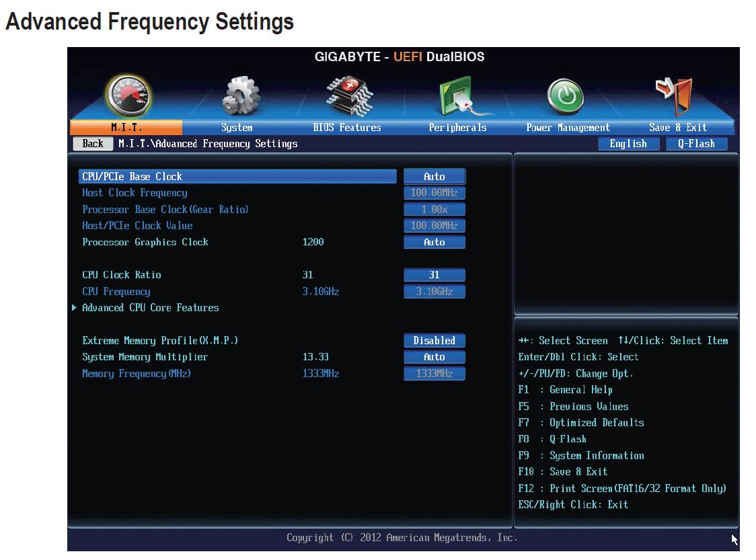Select the Processor Graphics Clock label

[x=145, y=242]
